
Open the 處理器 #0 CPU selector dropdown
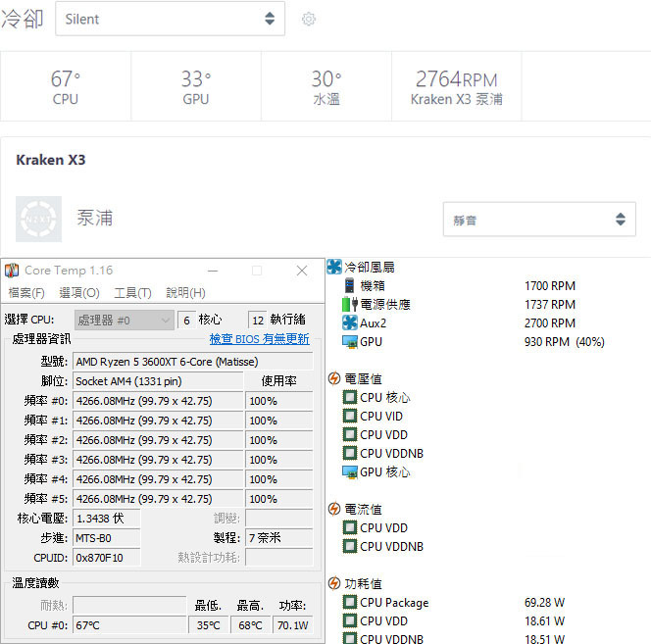tap(125, 321)
